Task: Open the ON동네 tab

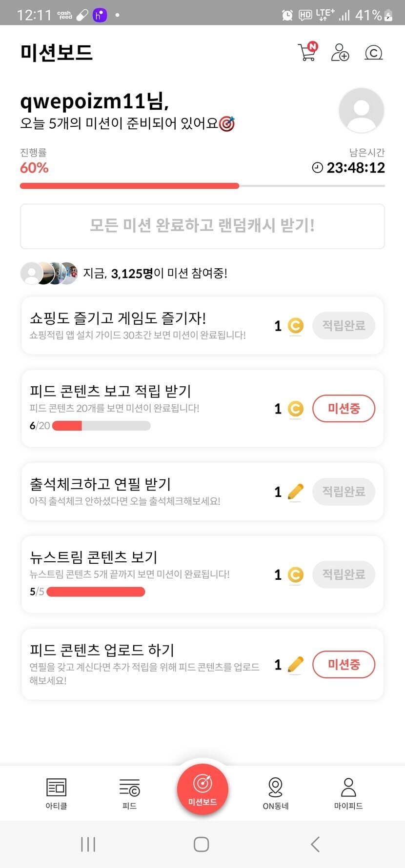Action: pos(276,793)
